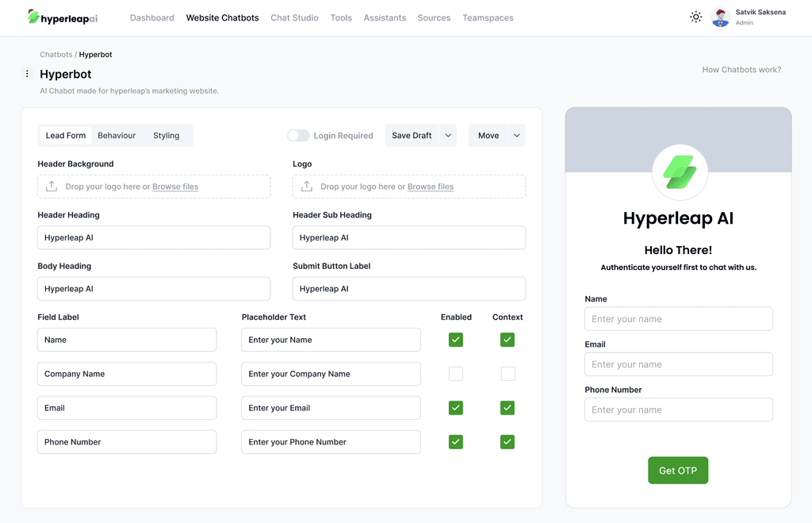This screenshot has width=812, height=523.
Task: Enable the Login Required toggle
Action: [x=298, y=135]
